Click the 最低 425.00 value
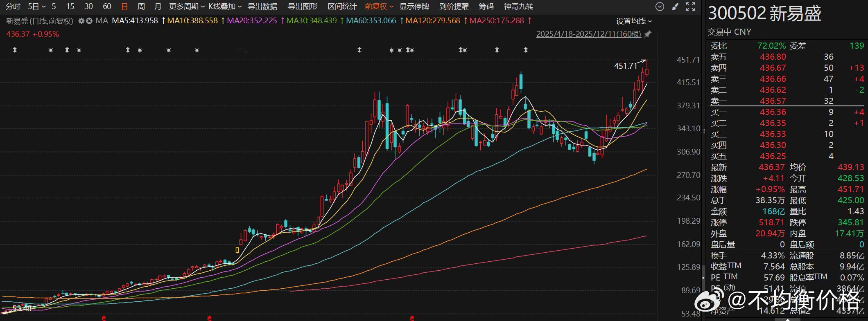Image resolution: width=868 pixels, height=321 pixels. coord(851,200)
